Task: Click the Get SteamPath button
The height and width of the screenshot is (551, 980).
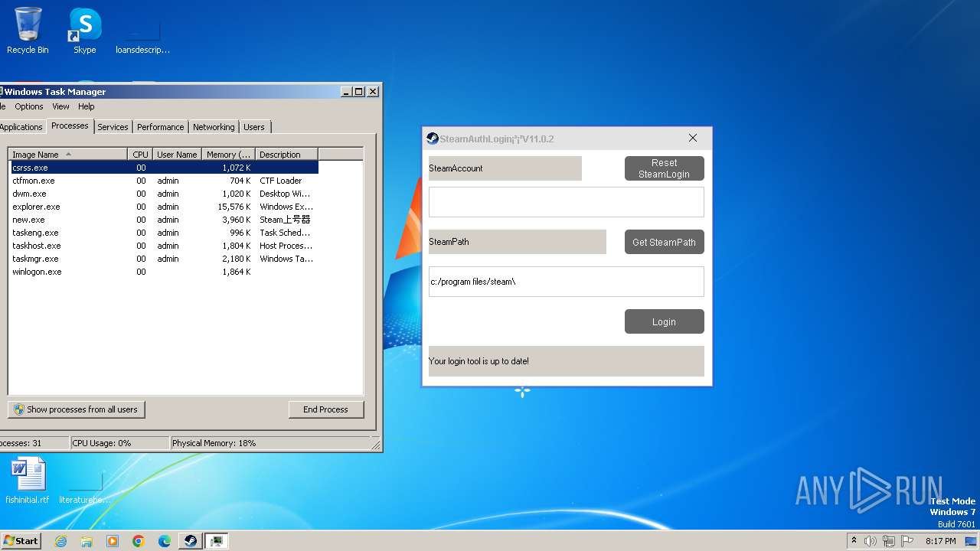Action: click(x=665, y=242)
